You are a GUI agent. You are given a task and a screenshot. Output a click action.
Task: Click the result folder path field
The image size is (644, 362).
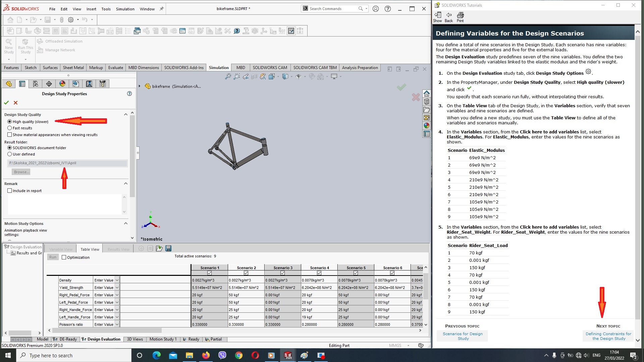67,163
